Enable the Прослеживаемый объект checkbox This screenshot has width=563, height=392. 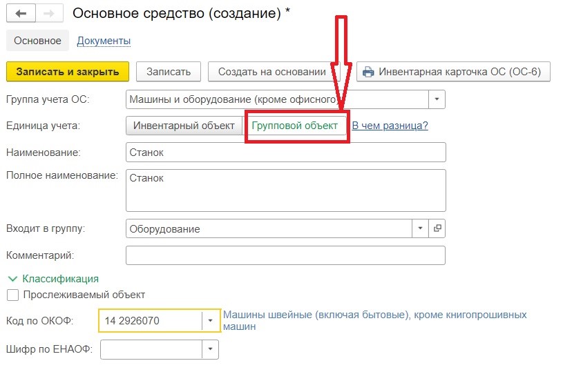pos(12,295)
